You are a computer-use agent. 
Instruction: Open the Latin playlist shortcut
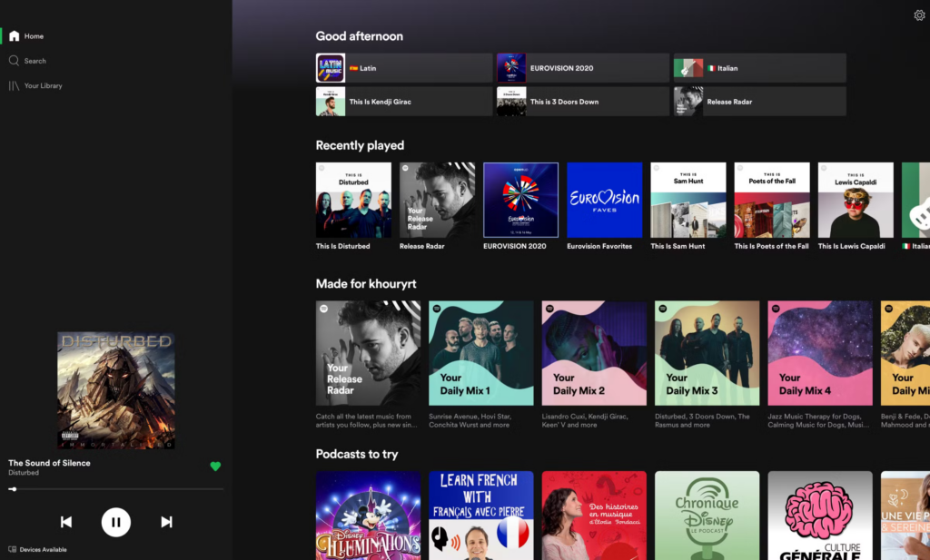tap(404, 68)
